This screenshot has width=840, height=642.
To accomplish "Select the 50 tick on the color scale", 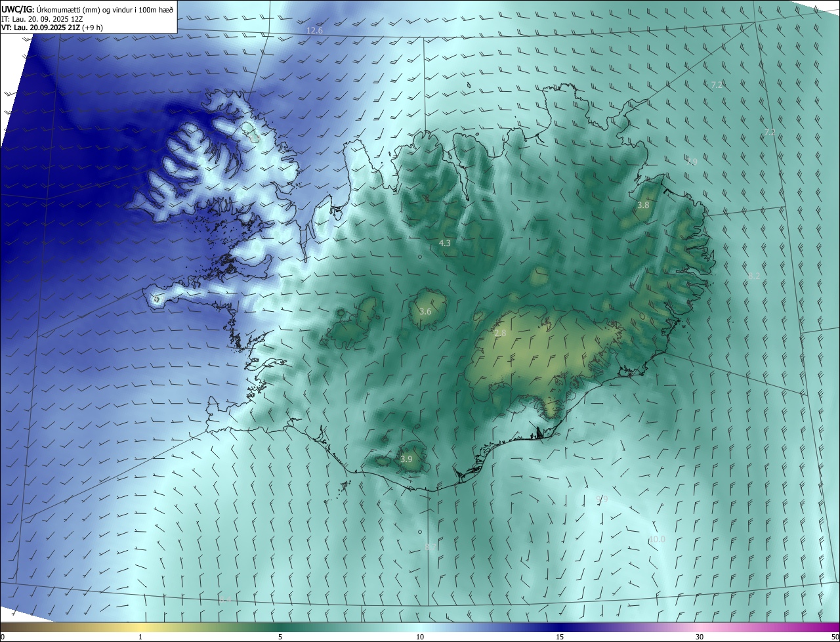I will [835, 637].
